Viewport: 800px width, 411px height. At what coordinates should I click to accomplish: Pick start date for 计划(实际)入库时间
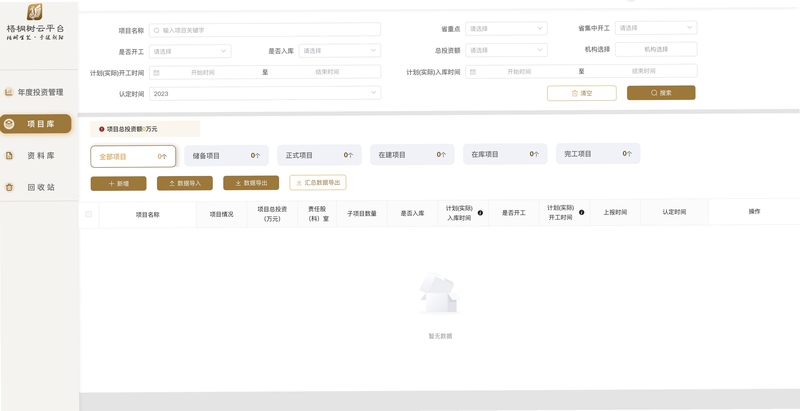519,71
